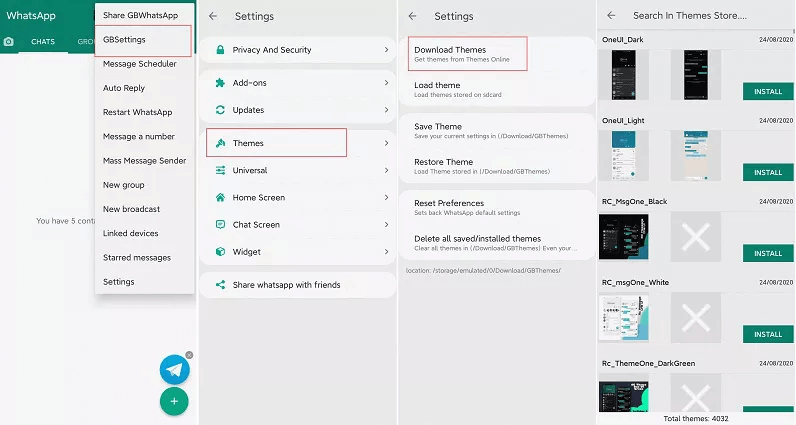Expand Chat Screen row chevron
This screenshot has width=796, height=425.
[386, 224]
